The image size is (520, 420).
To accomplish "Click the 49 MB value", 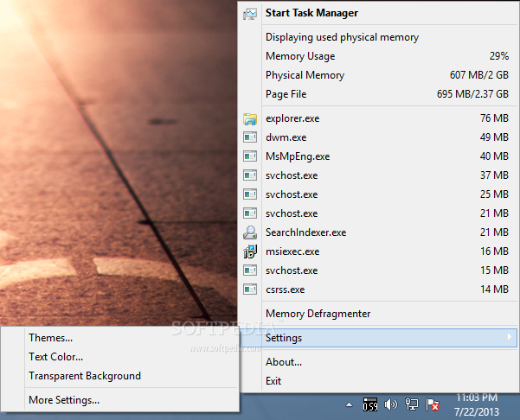I will [494, 137].
